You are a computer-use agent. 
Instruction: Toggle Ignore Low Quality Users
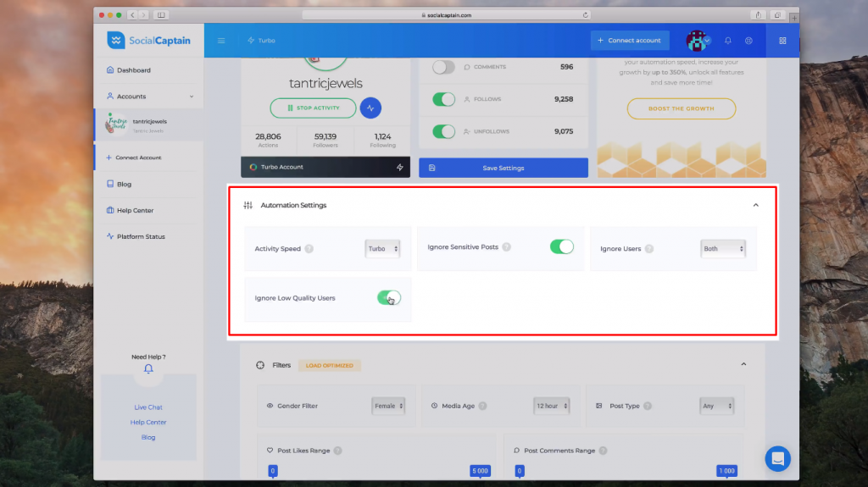pos(388,298)
